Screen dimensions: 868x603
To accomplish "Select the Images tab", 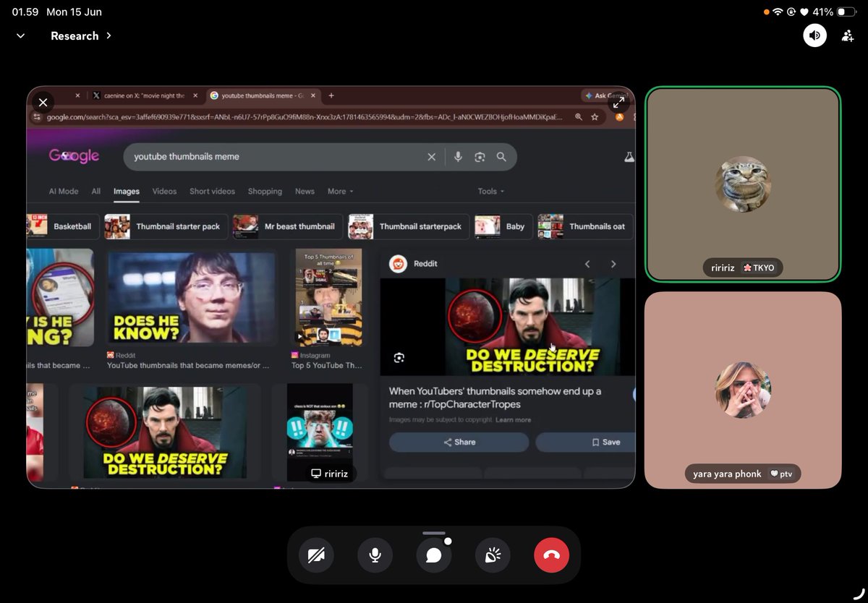I will click(x=127, y=192).
